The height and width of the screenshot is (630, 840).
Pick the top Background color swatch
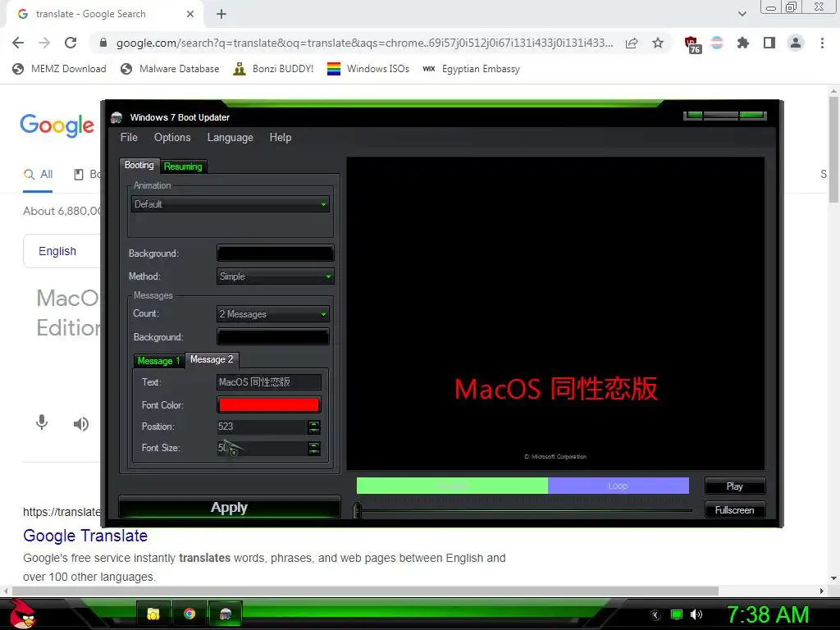pos(276,253)
